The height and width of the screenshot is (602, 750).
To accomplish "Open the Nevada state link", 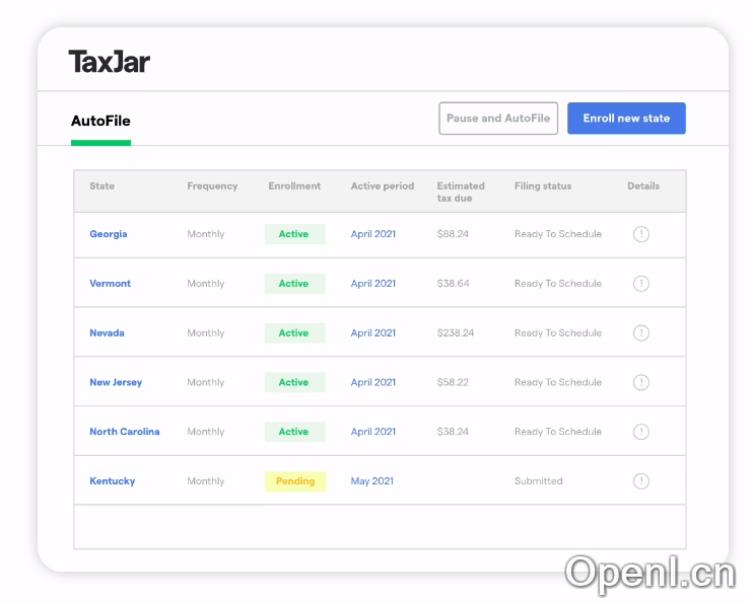I will 107,333.
